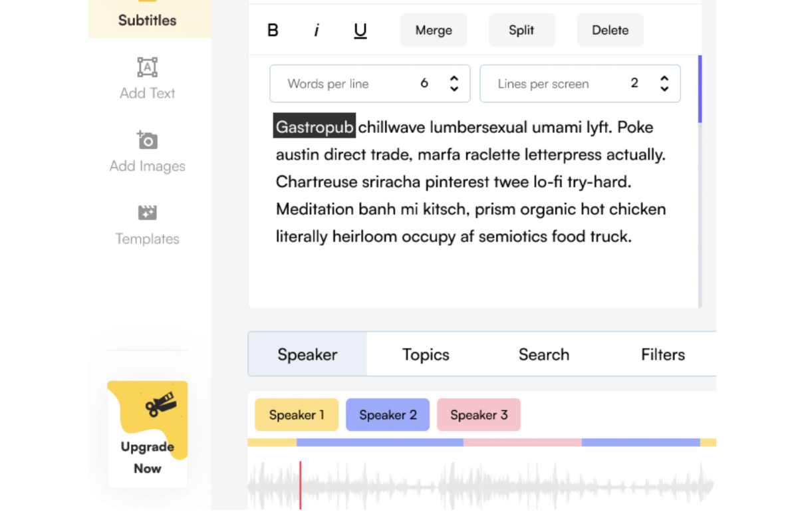Toggle bold formatting with B
The width and height of the screenshot is (798, 532).
coord(273,31)
